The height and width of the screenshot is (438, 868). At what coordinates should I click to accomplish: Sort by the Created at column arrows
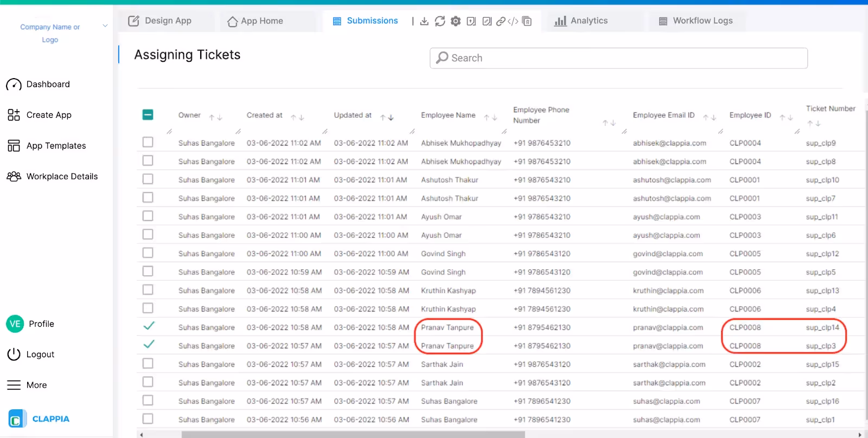point(297,117)
